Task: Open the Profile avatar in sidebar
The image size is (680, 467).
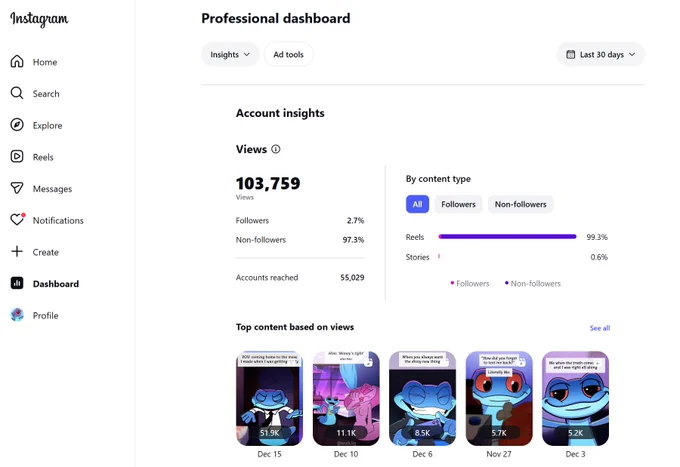Action: tap(17, 315)
